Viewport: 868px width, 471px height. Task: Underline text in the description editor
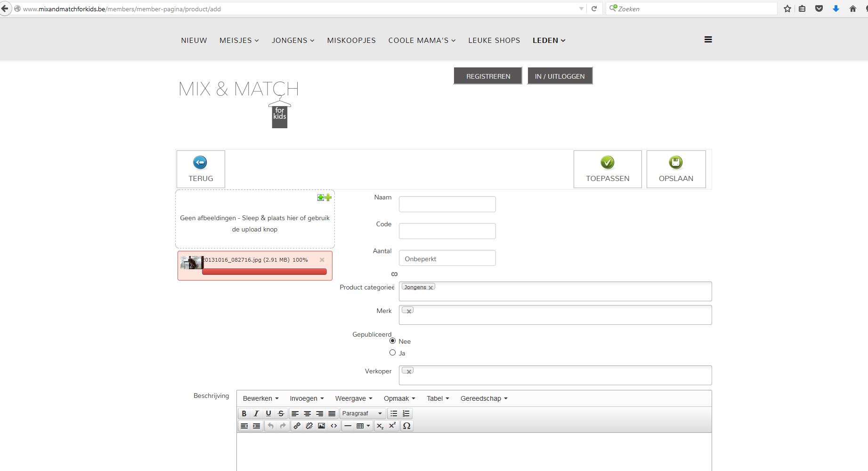click(268, 413)
